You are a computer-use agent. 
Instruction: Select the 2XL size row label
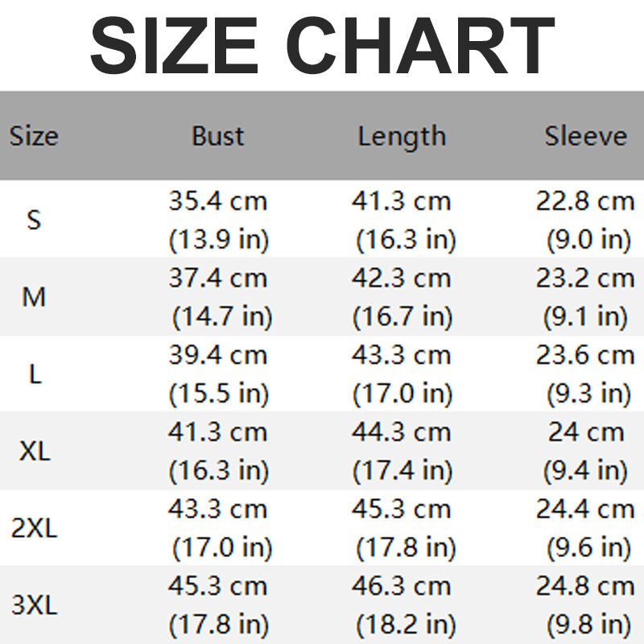tap(35, 528)
